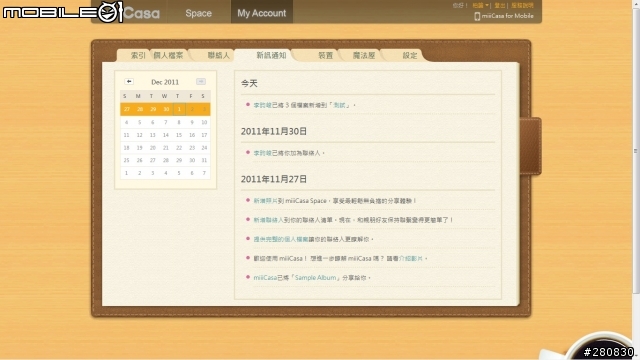
Task: Click the 新增照片 link
Action: click(265, 201)
